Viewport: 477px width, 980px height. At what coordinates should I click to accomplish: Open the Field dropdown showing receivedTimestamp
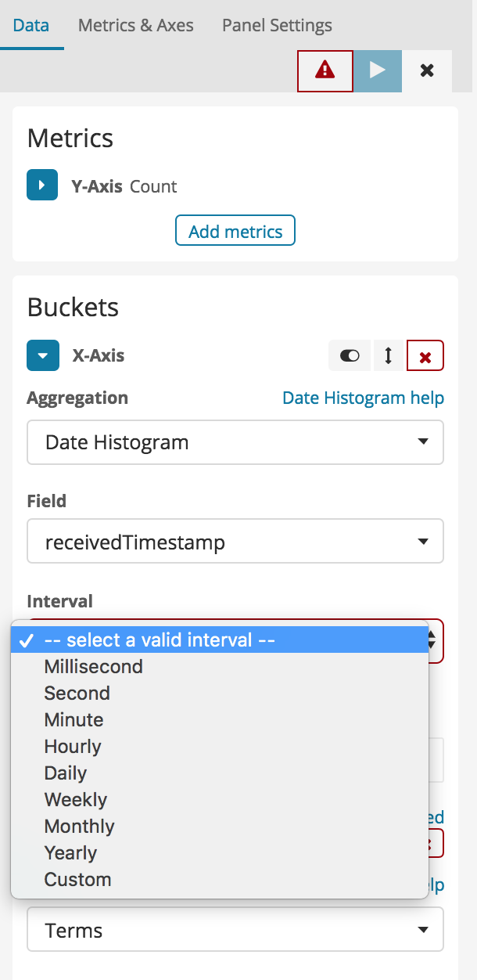pos(235,541)
